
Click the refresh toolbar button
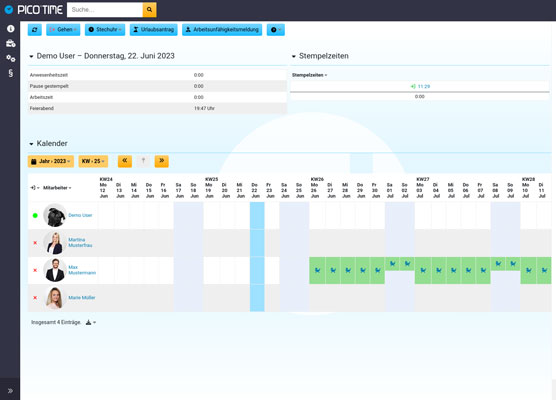pos(35,30)
